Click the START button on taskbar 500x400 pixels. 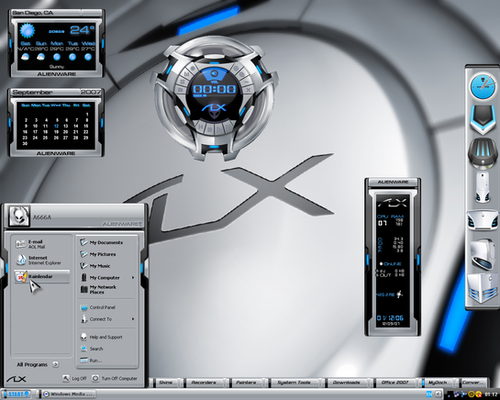point(16,394)
